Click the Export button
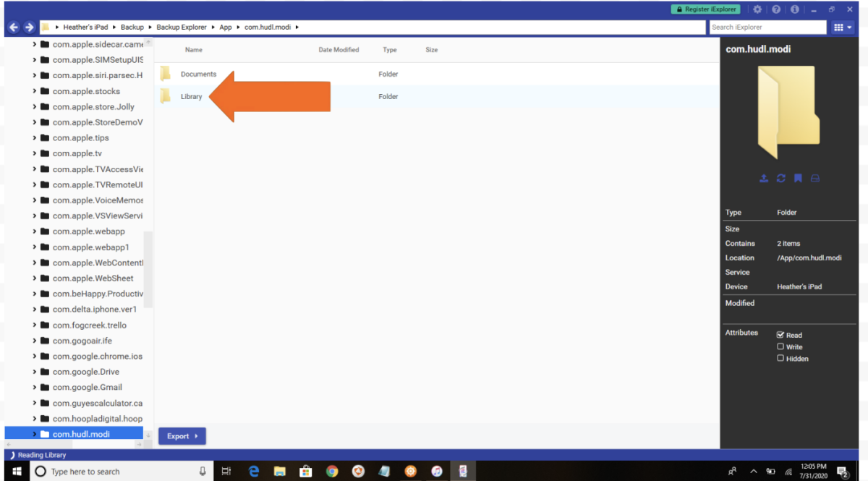 tap(182, 435)
